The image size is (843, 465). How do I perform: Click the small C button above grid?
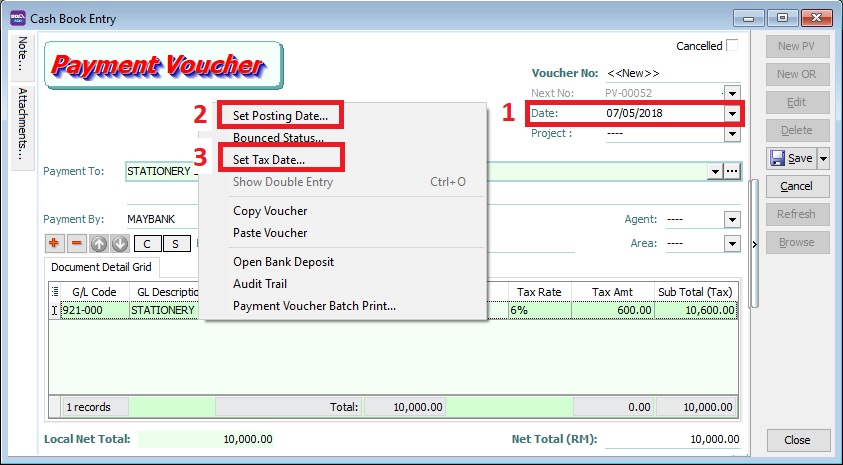click(x=148, y=243)
